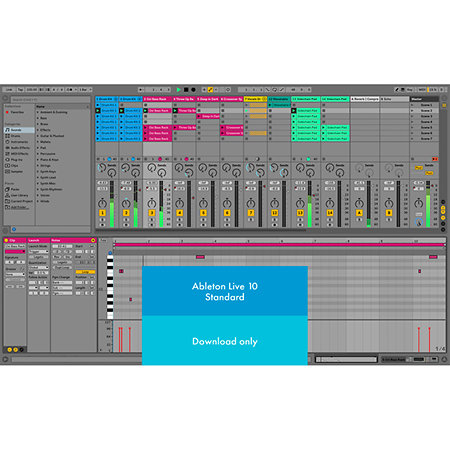
Task: Launch Deep in Dark clip
Action: click(199, 116)
